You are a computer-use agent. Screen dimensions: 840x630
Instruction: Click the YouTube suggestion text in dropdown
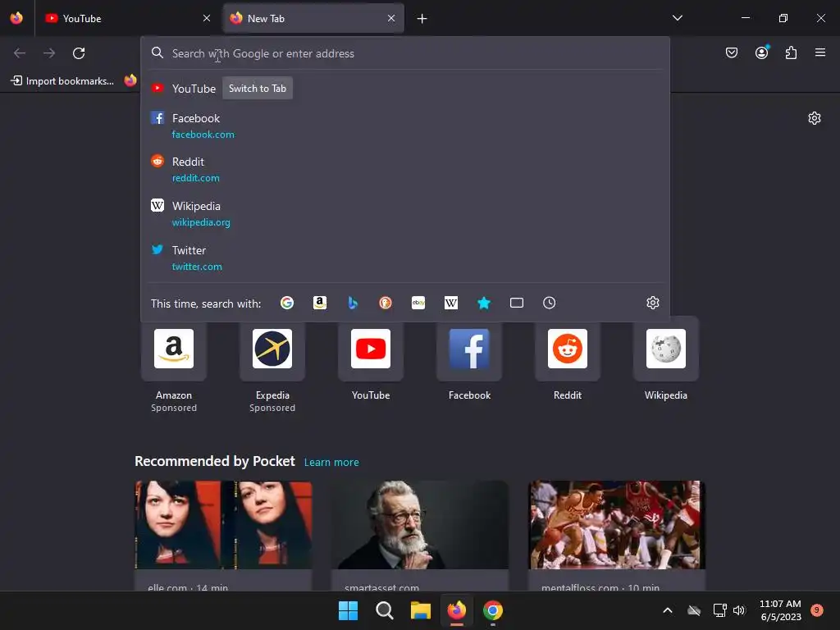point(194,89)
